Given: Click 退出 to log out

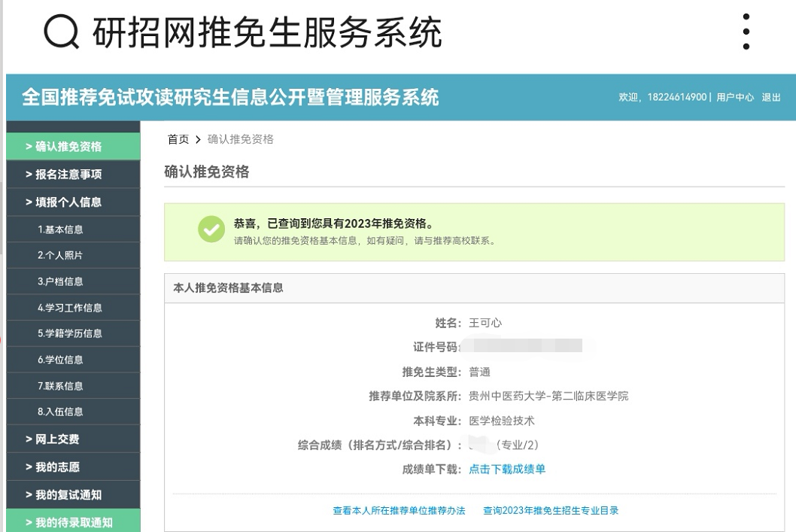Looking at the screenshot, I should pyautogui.click(x=771, y=97).
